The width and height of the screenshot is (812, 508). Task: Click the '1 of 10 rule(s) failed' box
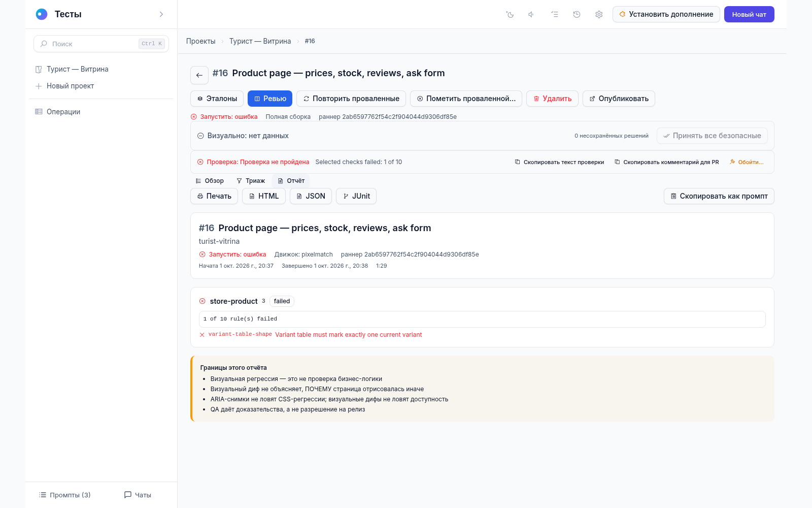(482, 319)
